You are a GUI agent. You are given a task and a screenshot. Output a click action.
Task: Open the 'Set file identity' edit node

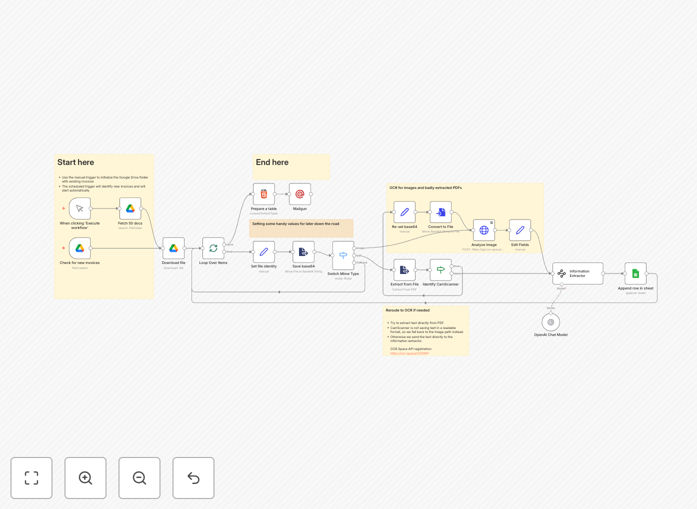(264, 252)
